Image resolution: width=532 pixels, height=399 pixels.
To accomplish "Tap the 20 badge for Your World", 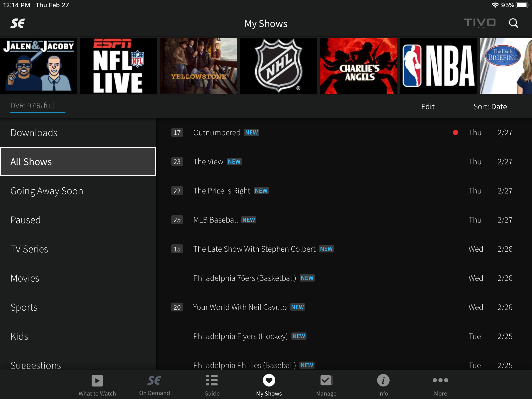I will point(177,307).
